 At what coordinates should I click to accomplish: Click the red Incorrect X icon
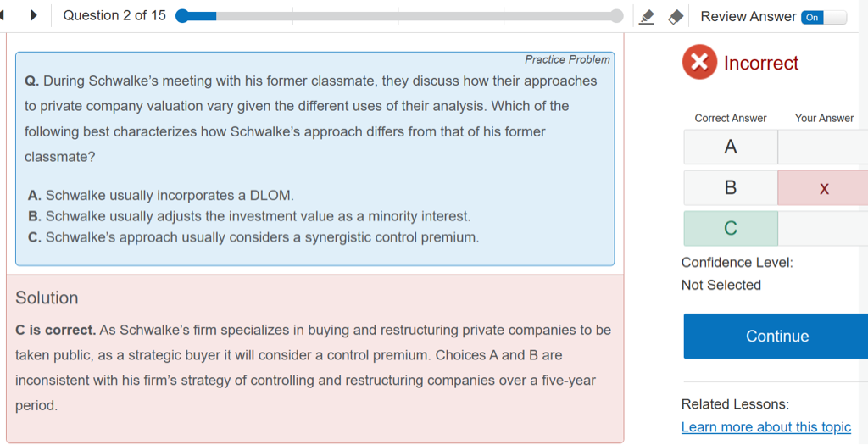pos(698,63)
